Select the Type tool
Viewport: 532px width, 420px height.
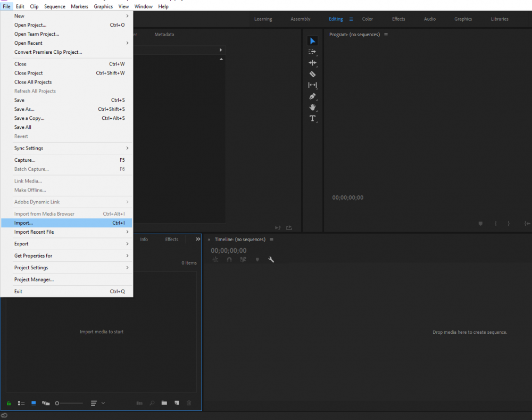pos(312,119)
